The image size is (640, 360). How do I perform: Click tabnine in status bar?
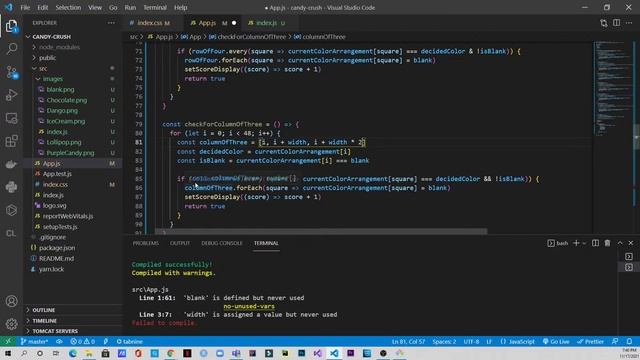[x=129, y=342]
